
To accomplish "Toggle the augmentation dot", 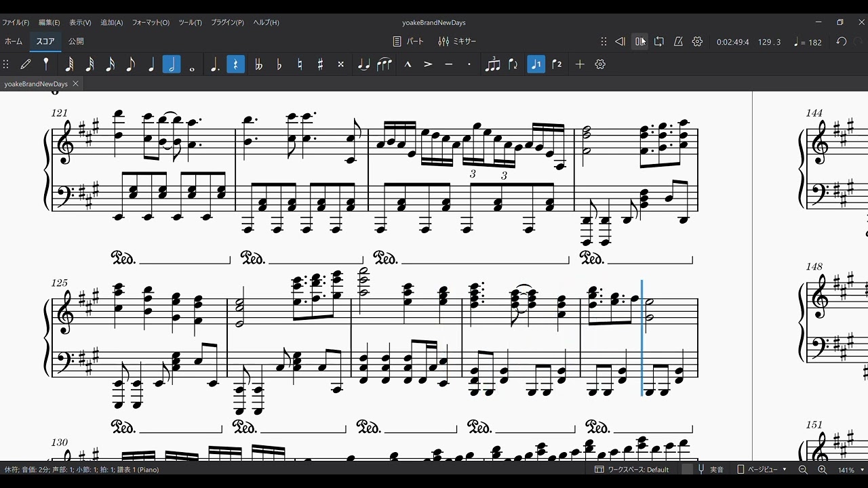I will point(215,64).
